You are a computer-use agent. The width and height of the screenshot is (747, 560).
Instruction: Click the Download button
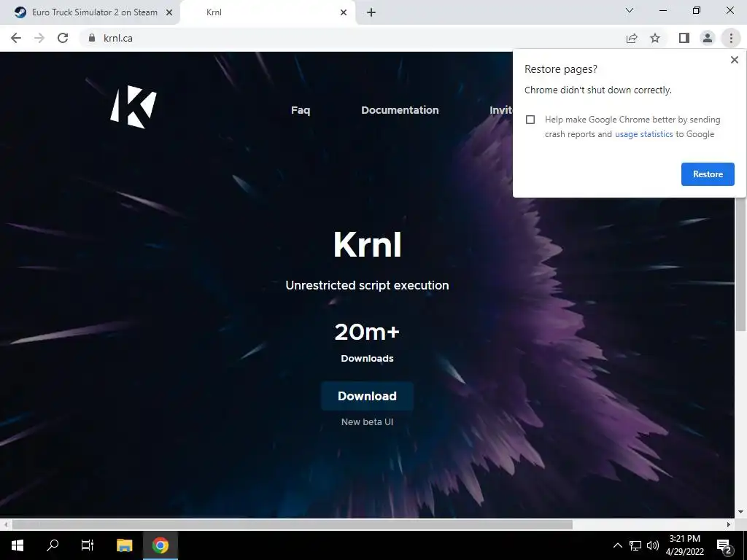(368, 396)
